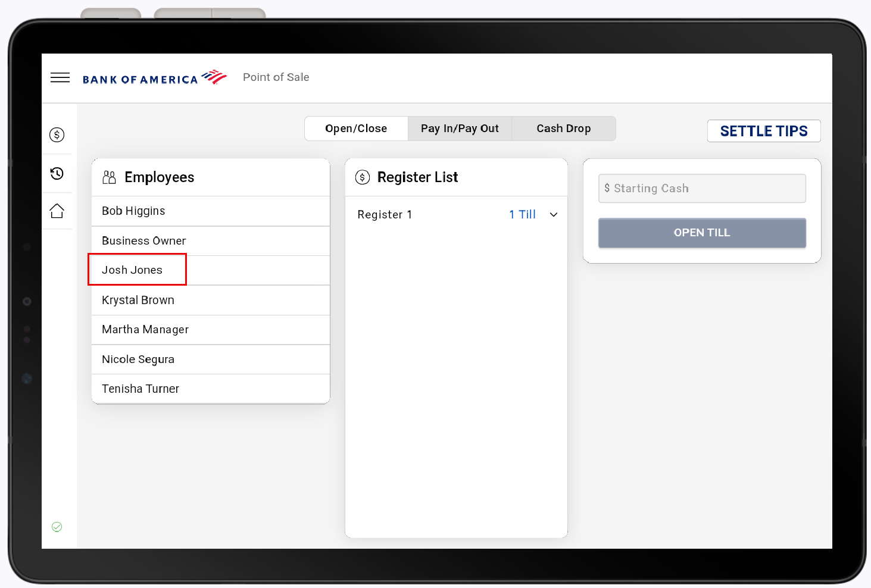Image resolution: width=871 pixels, height=588 pixels.
Task: Click the Starting Cash input field
Action: tap(702, 188)
